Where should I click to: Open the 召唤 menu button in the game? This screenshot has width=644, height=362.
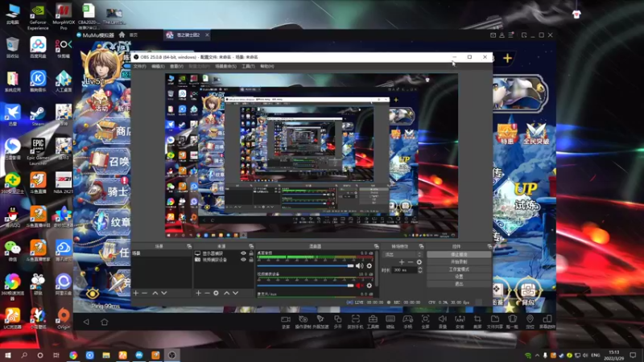click(111, 162)
